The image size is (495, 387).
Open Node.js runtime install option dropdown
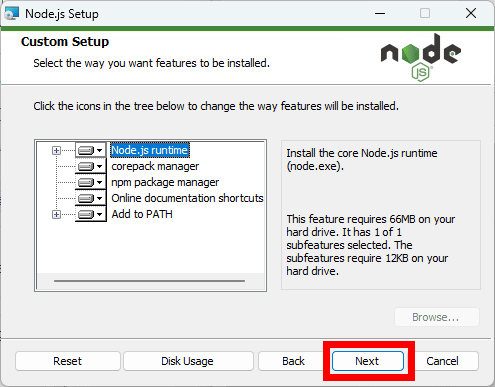coord(91,150)
